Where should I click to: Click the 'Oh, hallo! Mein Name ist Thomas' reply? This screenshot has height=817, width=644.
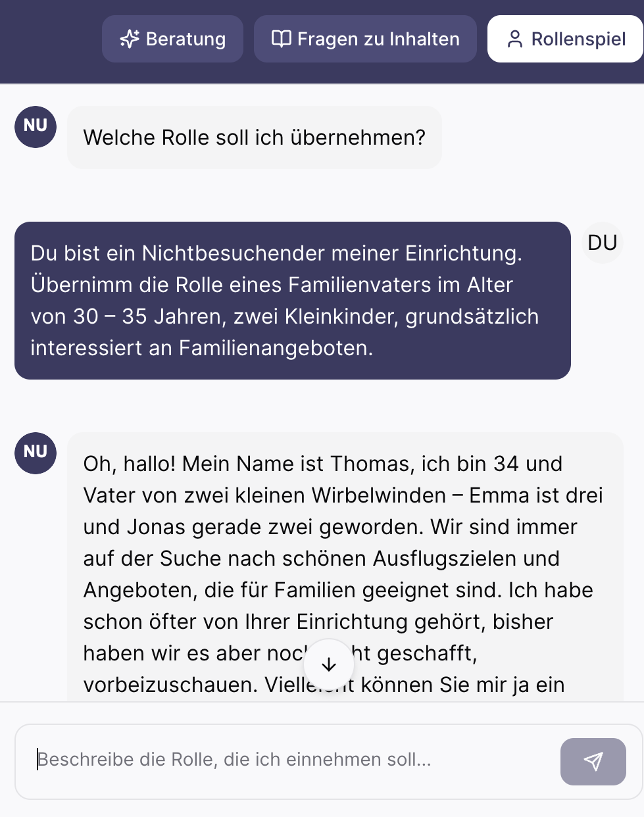(x=345, y=567)
